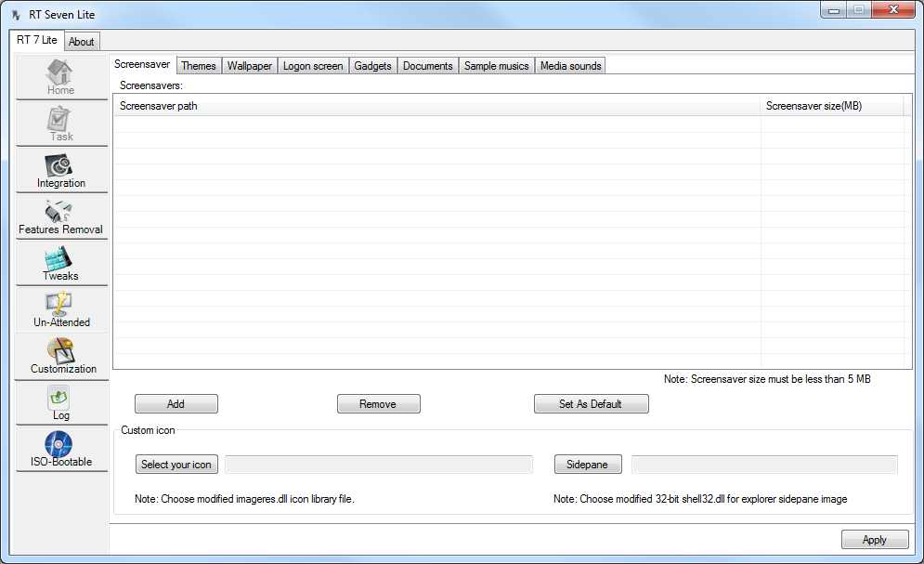Viewport: 924px width, 564px height.
Task: Click the Add screensaver button
Action: click(x=176, y=403)
